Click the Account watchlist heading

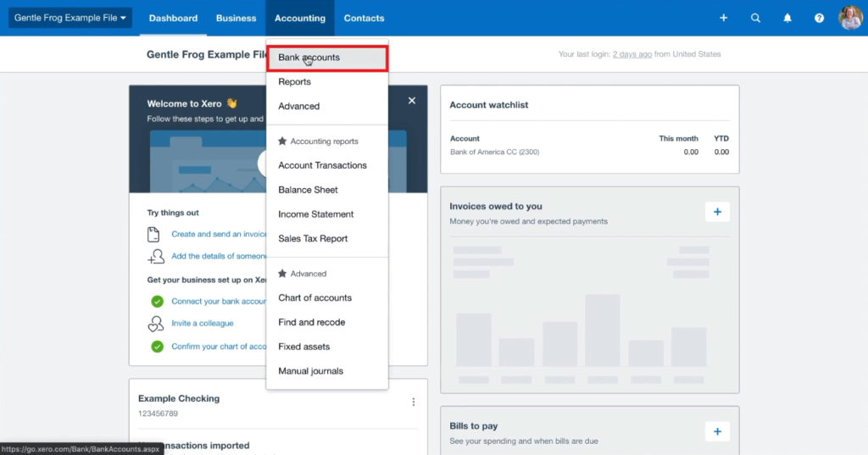[489, 104]
